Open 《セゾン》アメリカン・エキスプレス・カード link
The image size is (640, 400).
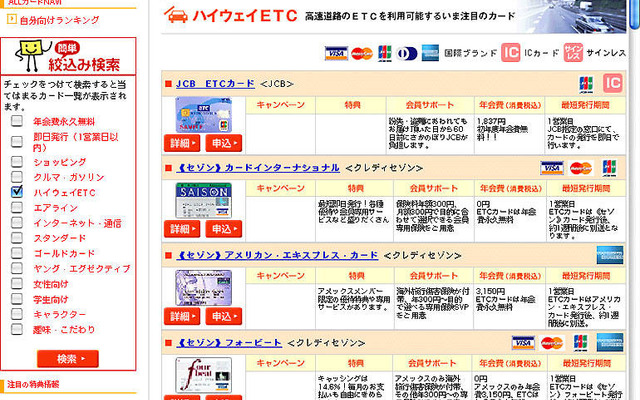(277, 255)
